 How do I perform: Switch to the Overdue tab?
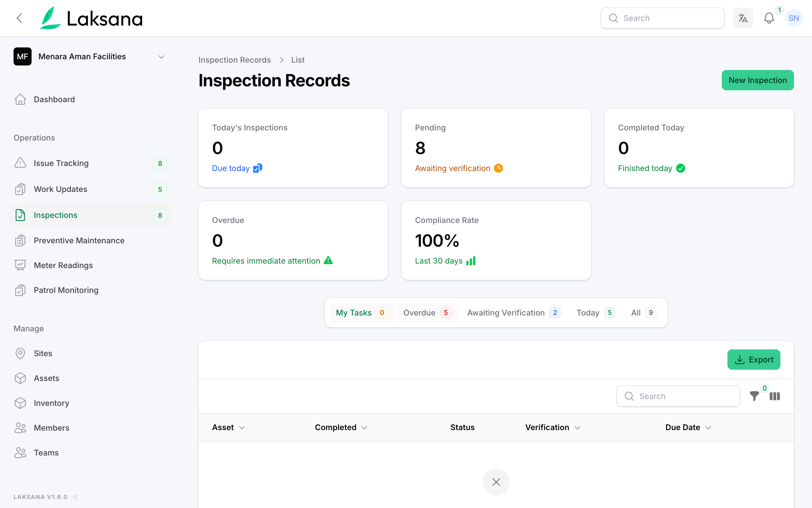tap(427, 313)
